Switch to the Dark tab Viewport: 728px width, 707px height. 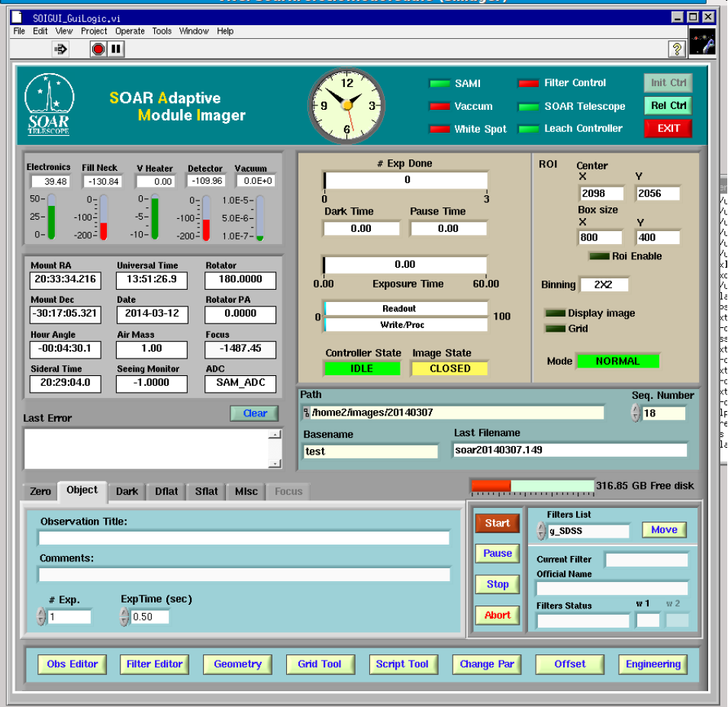[x=127, y=491]
